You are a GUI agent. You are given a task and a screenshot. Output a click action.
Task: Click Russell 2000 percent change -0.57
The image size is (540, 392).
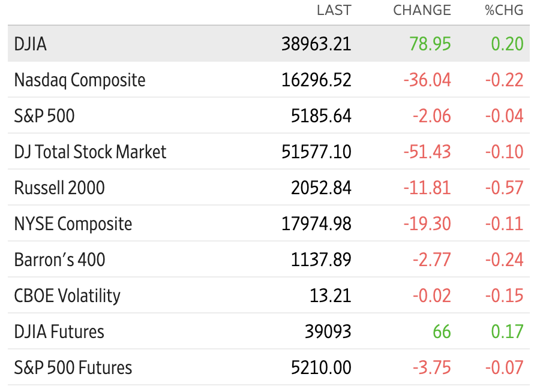[504, 188]
